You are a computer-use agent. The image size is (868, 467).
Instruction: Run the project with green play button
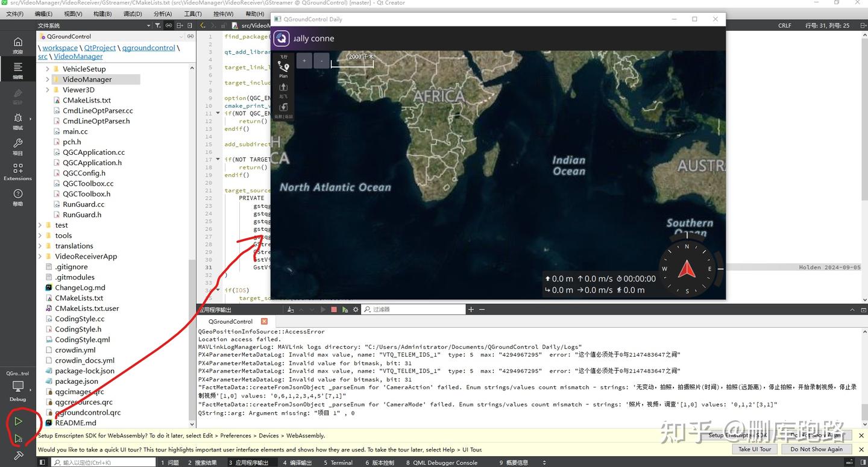coord(18,421)
